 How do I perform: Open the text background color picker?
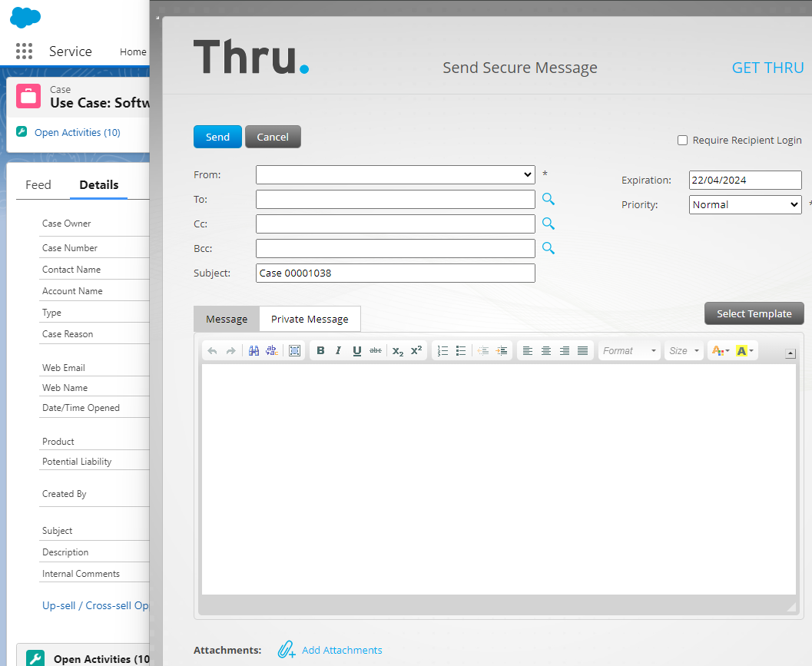click(x=745, y=351)
